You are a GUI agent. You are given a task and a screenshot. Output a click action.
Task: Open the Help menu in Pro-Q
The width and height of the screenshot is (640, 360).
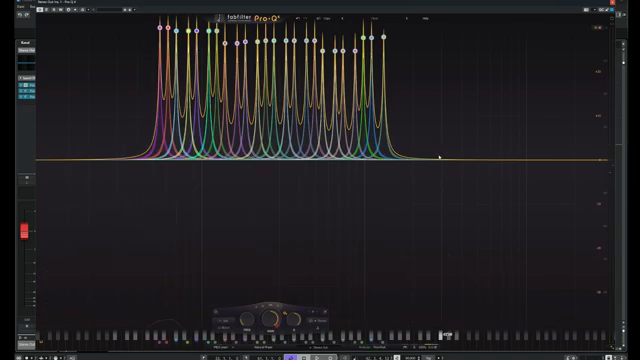pyautogui.click(x=425, y=18)
